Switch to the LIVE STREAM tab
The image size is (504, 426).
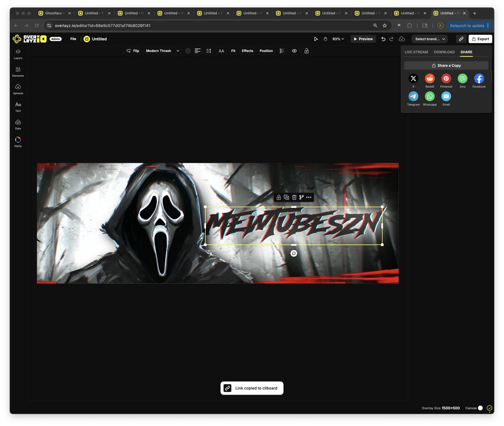point(416,52)
